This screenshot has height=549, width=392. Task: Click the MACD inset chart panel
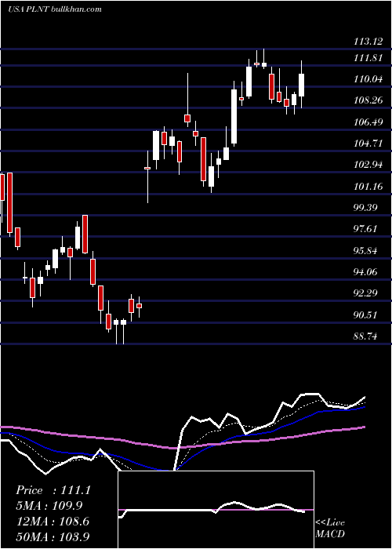coord(216,510)
